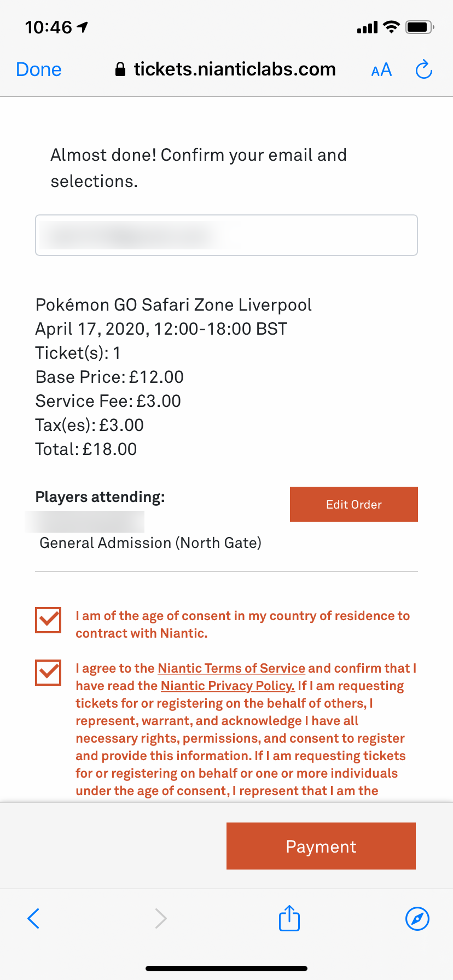Tap the browser forward arrow

160,918
